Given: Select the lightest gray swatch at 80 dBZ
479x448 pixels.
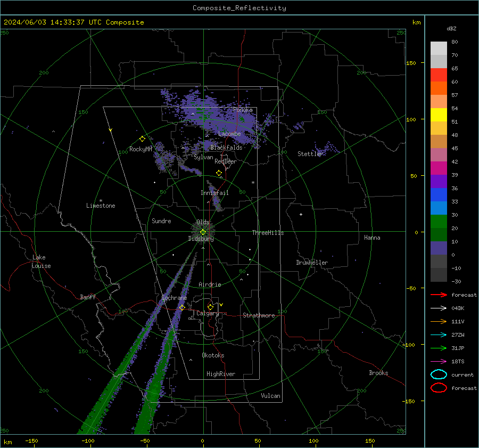Looking at the screenshot, I should 439,48.
